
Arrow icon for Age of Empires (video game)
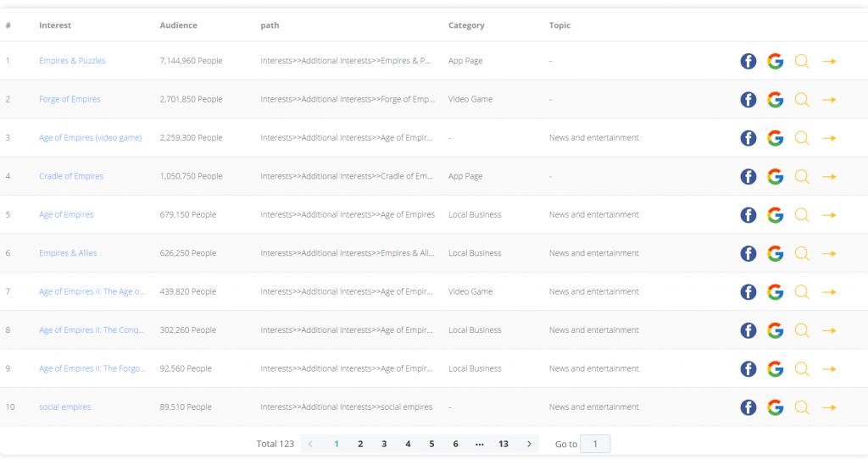(829, 138)
